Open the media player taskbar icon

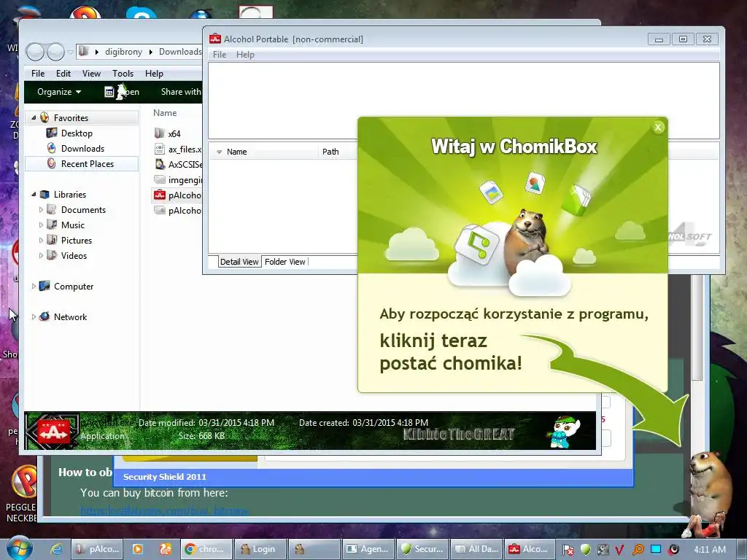coord(138,549)
